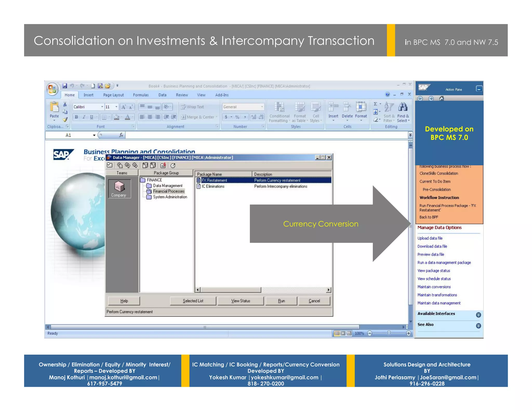Click the Excel Help question mark icon
Screen dimensions: 532x411
[x=387, y=94]
